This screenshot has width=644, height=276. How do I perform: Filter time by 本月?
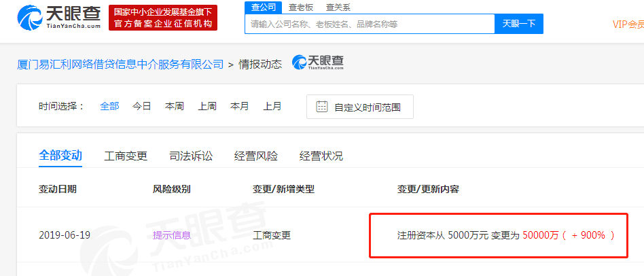coord(239,106)
